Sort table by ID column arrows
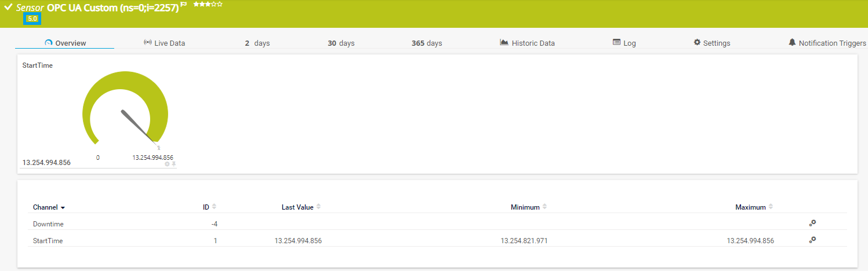The height and width of the screenshot is (271, 868). click(214, 207)
